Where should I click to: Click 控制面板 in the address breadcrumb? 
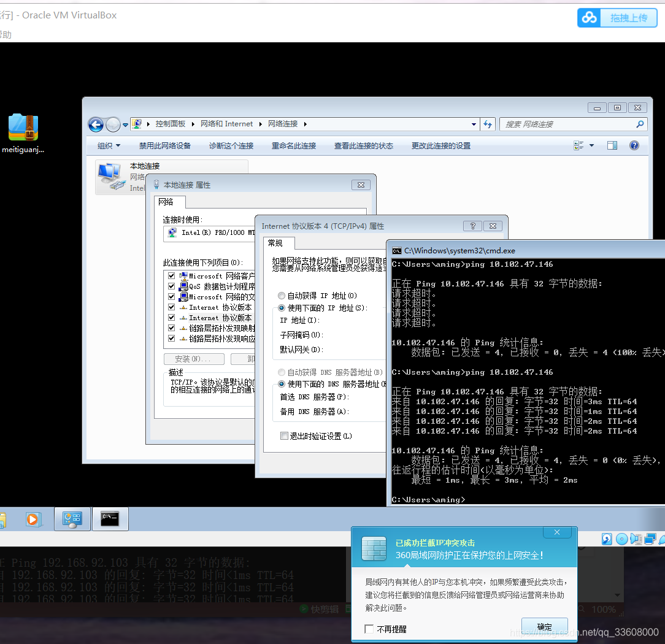(170, 124)
